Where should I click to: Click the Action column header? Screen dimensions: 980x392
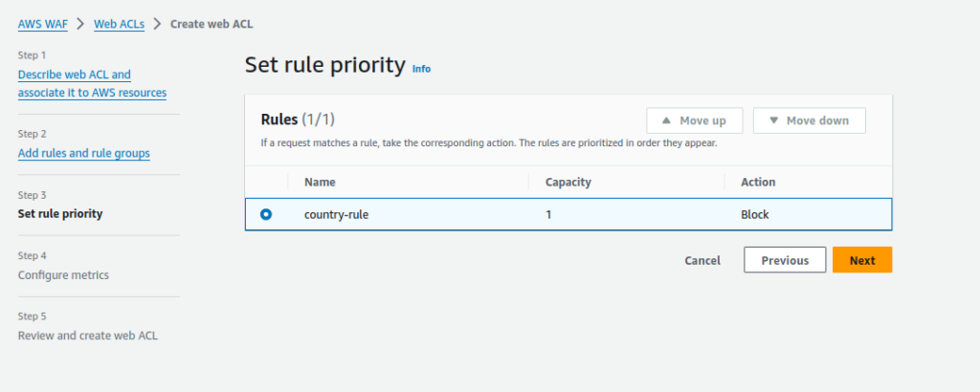pos(758,182)
